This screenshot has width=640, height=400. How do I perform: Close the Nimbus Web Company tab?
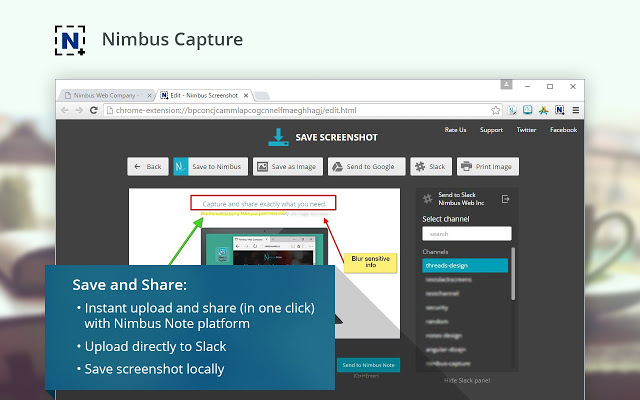click(149, 96)
